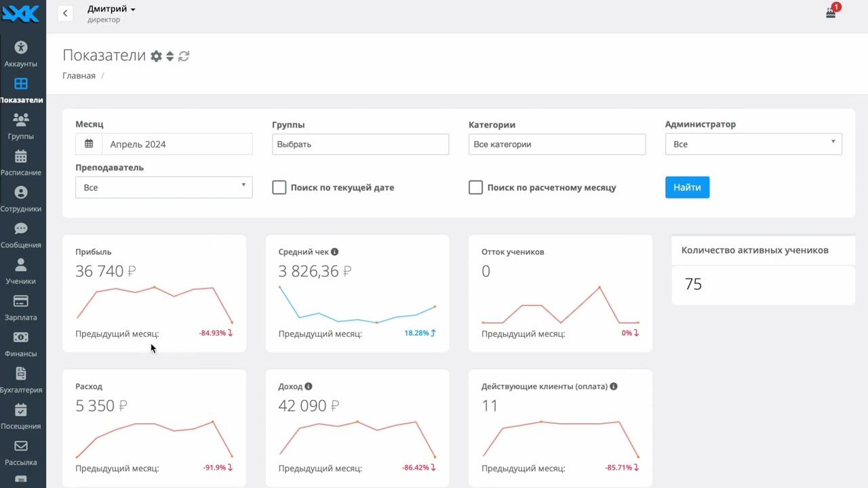Image resolution: width=868 pixels, height=488 pixels.
Task: Open the Дмитрий user menu
Action: 111,9
